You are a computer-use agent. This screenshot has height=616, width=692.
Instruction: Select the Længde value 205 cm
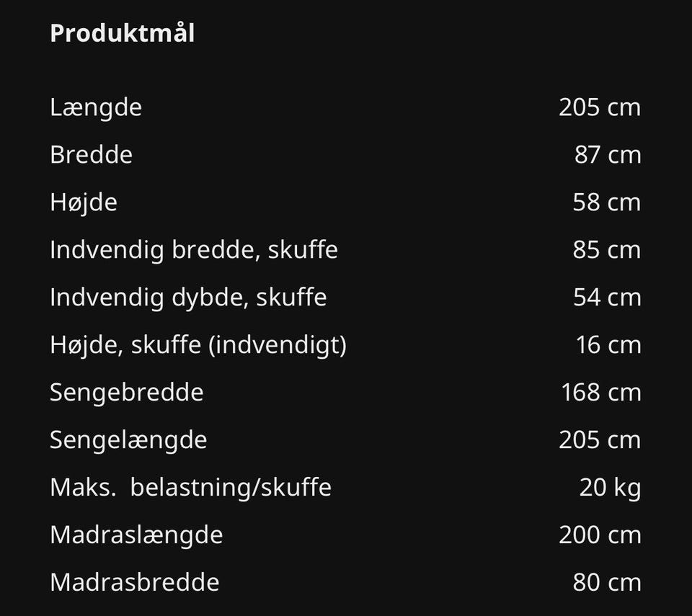(599, 107)
